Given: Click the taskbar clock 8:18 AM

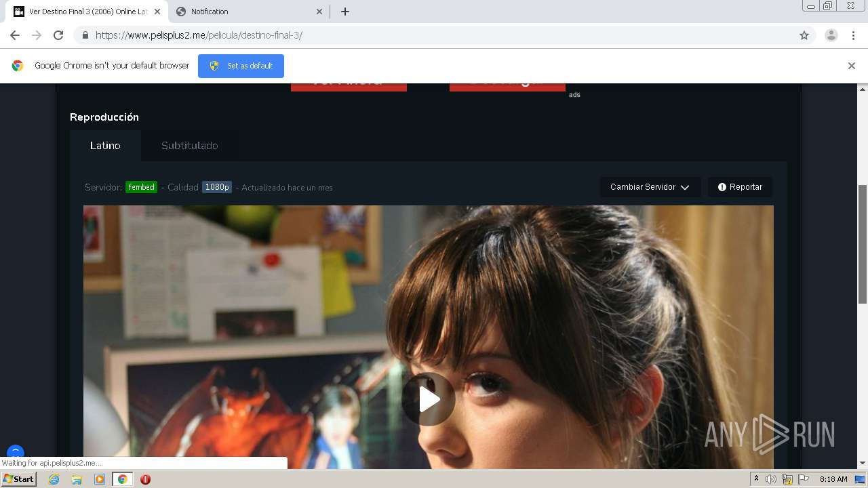Looking at the screenshot, I should 833,479.
